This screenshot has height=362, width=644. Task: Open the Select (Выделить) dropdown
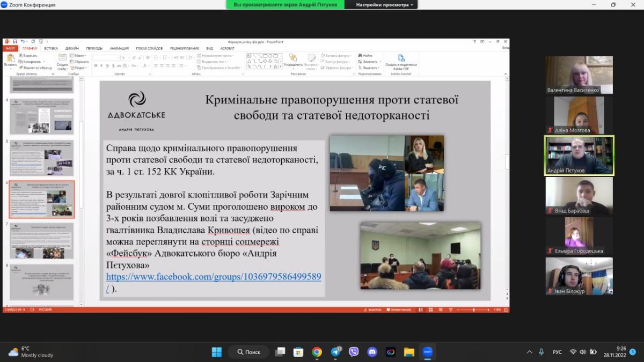pyautogui.click(x=369, y=68)
